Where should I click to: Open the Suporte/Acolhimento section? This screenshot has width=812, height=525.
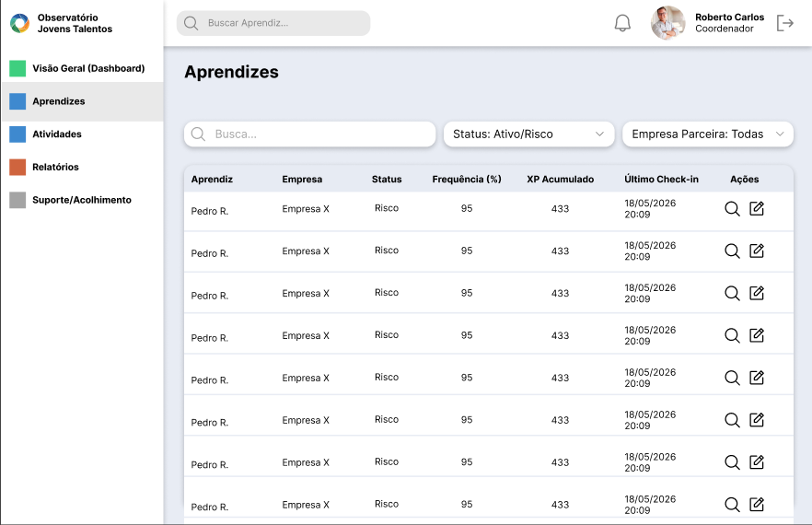click(82, 200)
